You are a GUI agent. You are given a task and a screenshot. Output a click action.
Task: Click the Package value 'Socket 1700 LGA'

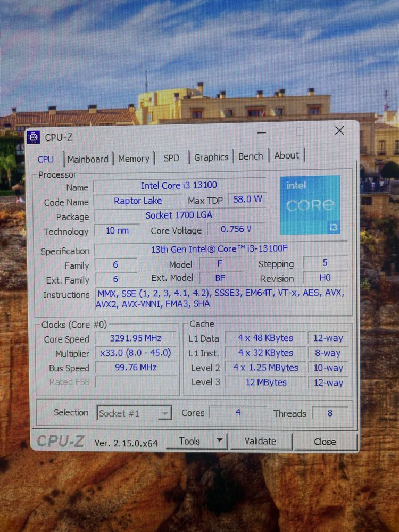(x=179, y=215)
